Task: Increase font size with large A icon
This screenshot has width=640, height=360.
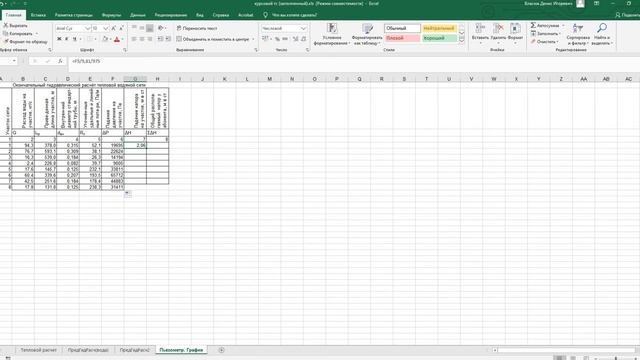Action: point(113,28)
